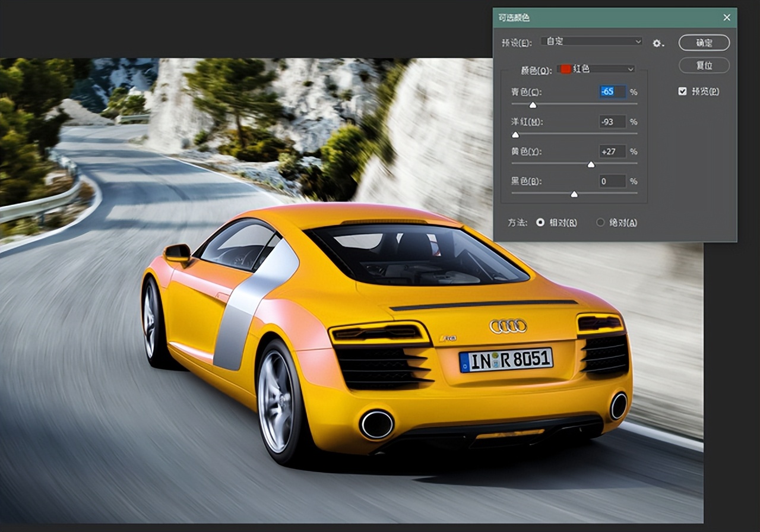Click the Yellow (黄色) slider handle
This screenshot has height=532, width=760.
click(591, 164)
